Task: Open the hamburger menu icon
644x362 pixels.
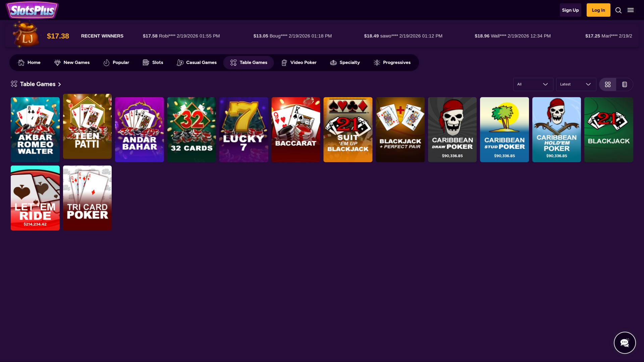Action: [x=631, y=10]
